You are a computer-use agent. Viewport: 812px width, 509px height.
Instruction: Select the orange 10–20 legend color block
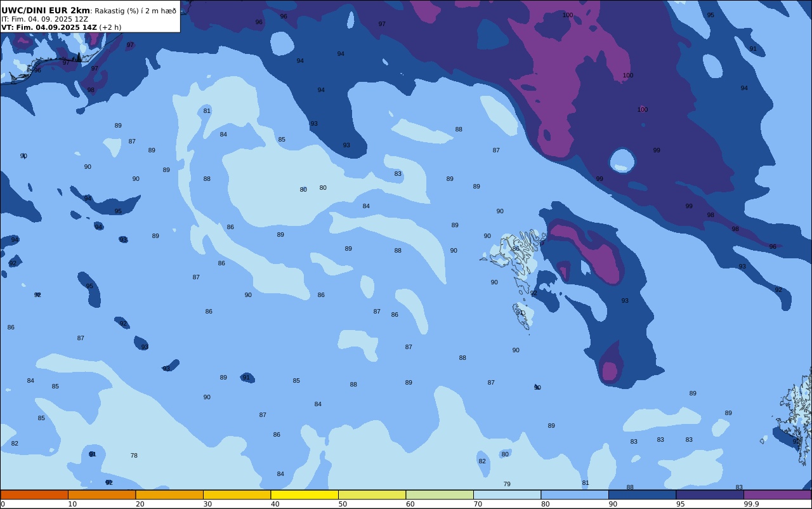coord(101,494)
